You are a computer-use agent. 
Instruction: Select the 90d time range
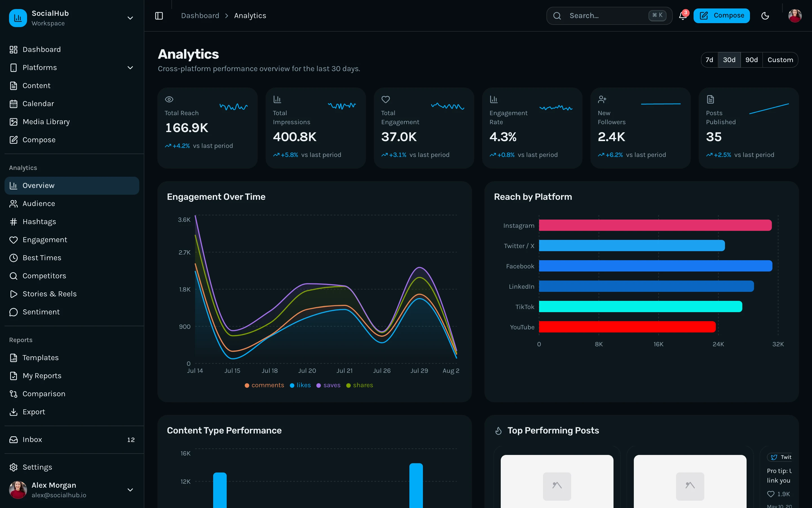coord(752,60)
